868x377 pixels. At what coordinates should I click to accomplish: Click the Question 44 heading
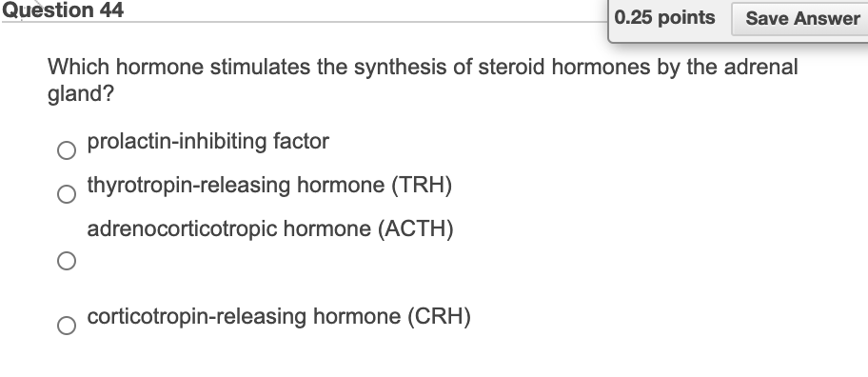pos(63,10)
